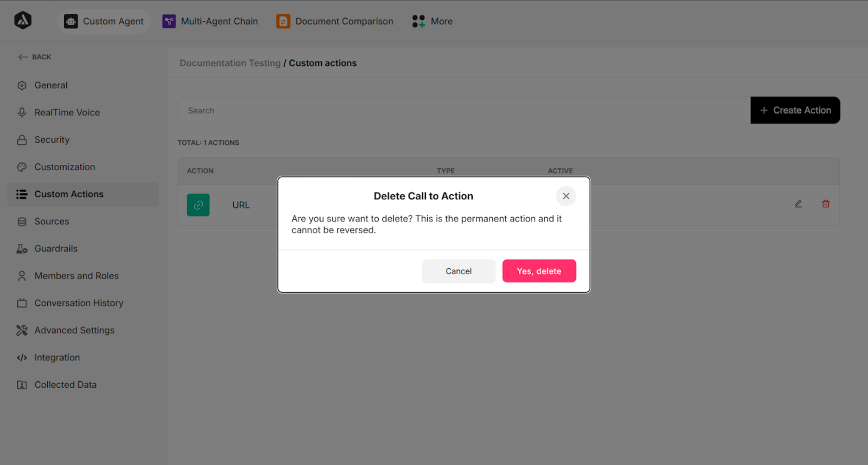Click the Back arrow above the sidebar
868x465 pixels.
coord(23,57)
